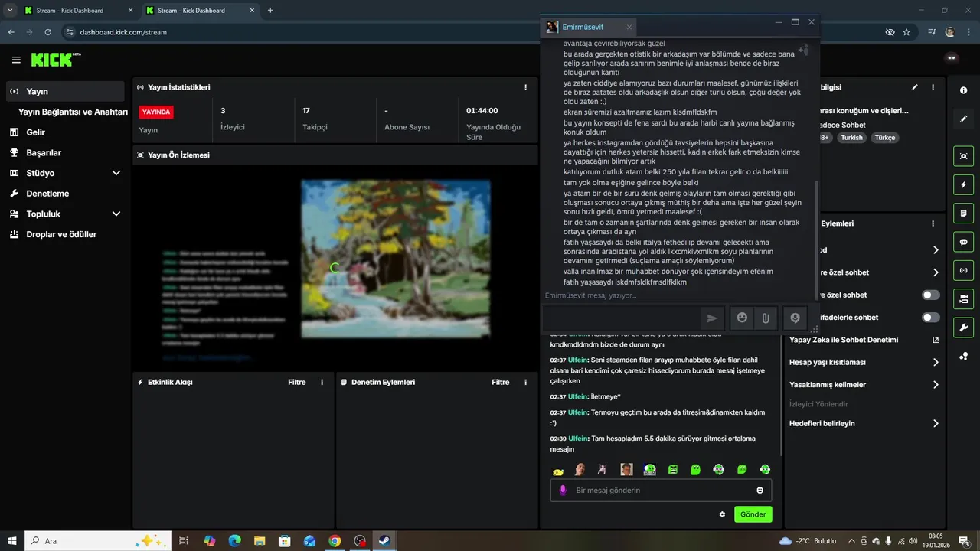This screenshot has height=551, width=980.
Task: Open Yayın İstatistikleri three-dot menu
Action: click(525, 87)
